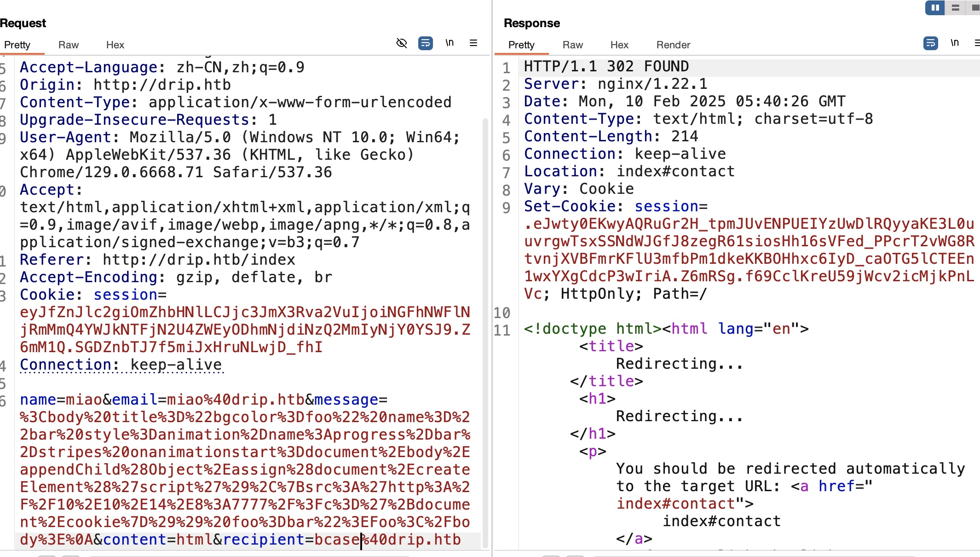Screen dimensions: 980x557
Task: Click the recipient parameter value bcase%40drip.htb
Action: 387,540
